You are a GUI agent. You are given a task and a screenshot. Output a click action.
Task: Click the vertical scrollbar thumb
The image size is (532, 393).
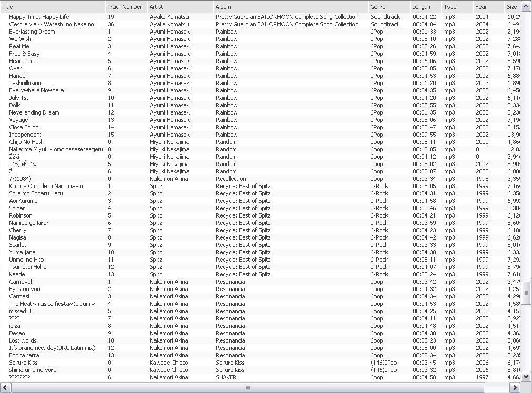(526, 293)
